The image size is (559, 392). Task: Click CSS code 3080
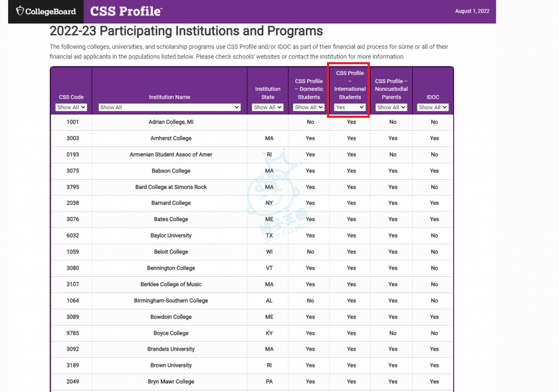click(x=73, y=268)
